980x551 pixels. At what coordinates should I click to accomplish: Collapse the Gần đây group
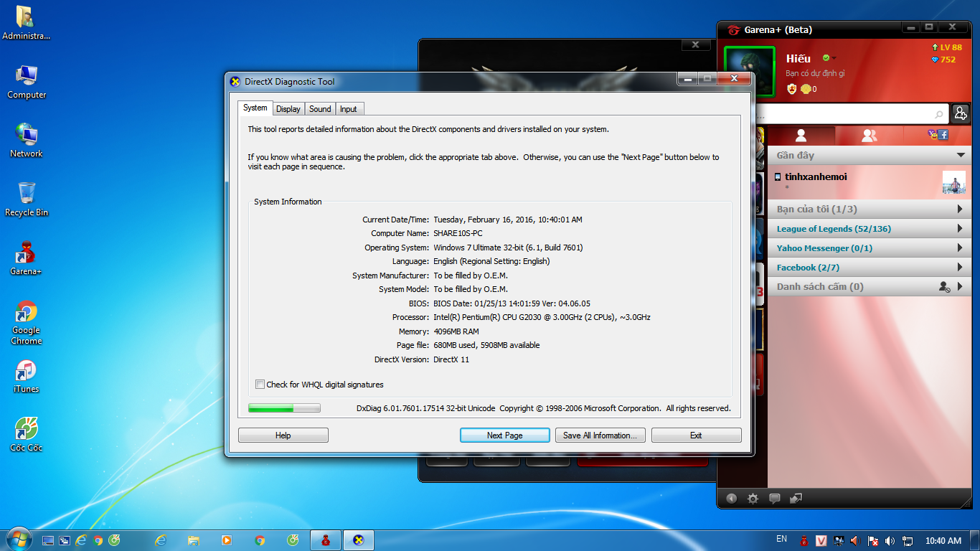(x=961, y=155)
